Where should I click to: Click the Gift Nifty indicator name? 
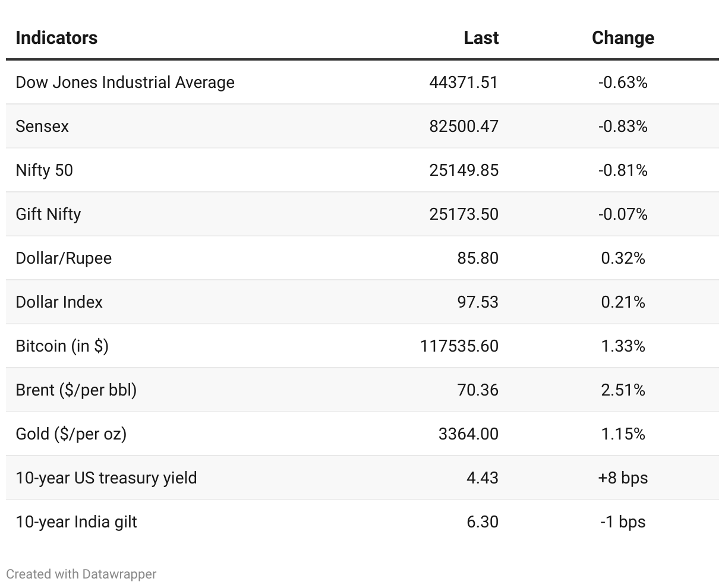tap(48, 214)
